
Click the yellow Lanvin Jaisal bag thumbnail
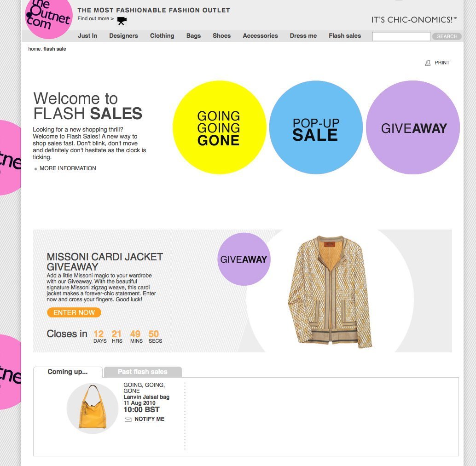pyautogui.click(x=92, y=408)
